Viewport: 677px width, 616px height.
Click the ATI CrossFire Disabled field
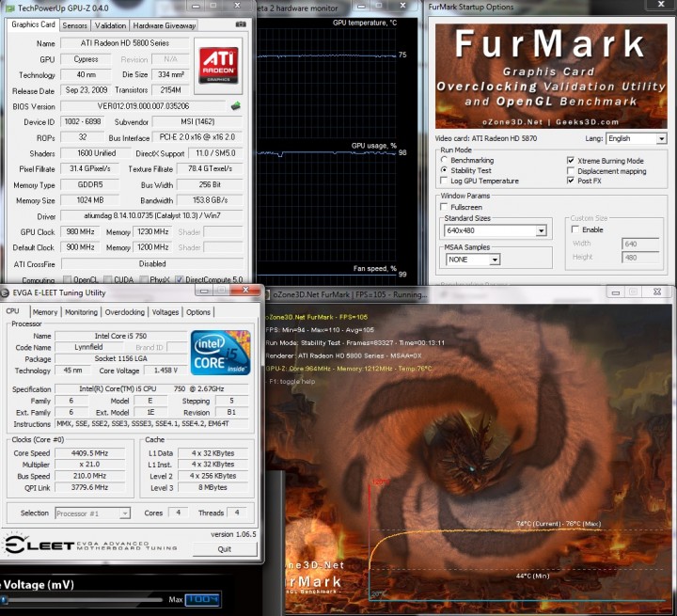tap(152, 263)
